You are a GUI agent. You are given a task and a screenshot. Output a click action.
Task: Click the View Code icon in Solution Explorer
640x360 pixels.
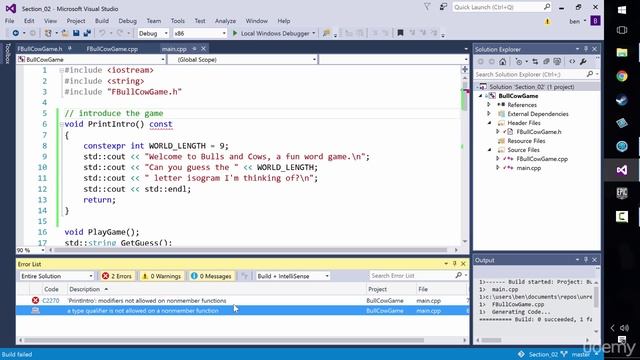(x=572, y=62)
